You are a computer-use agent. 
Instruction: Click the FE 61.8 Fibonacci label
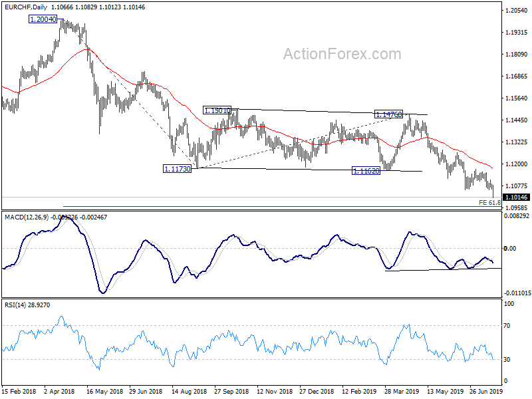(x=489, y=203)
